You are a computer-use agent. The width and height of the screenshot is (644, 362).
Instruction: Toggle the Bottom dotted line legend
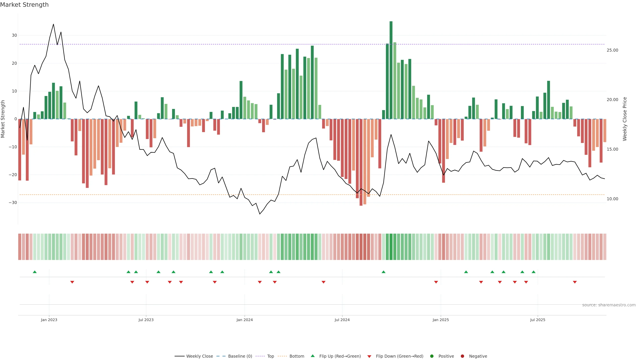pyautogui.click(x=282, y=356)
